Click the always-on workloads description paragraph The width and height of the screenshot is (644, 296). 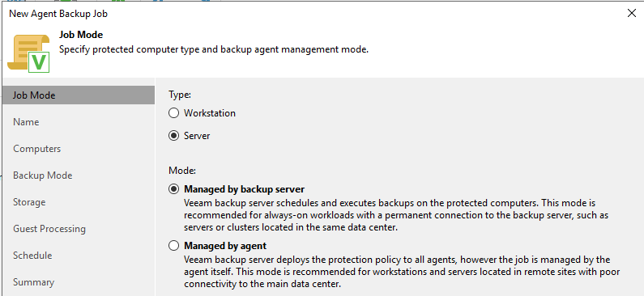pos(396,215)
